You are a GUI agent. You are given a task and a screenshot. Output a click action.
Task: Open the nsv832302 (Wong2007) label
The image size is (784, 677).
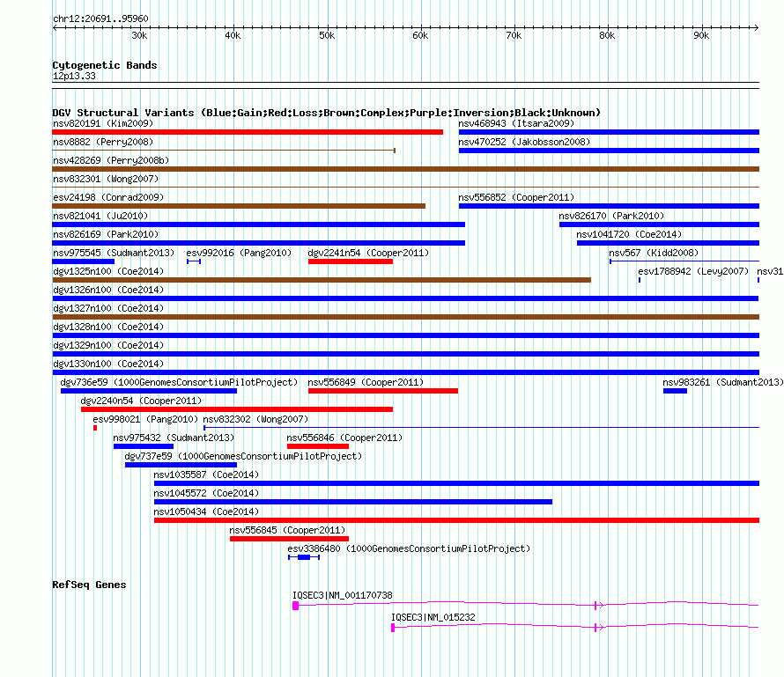tap(255, 419)
